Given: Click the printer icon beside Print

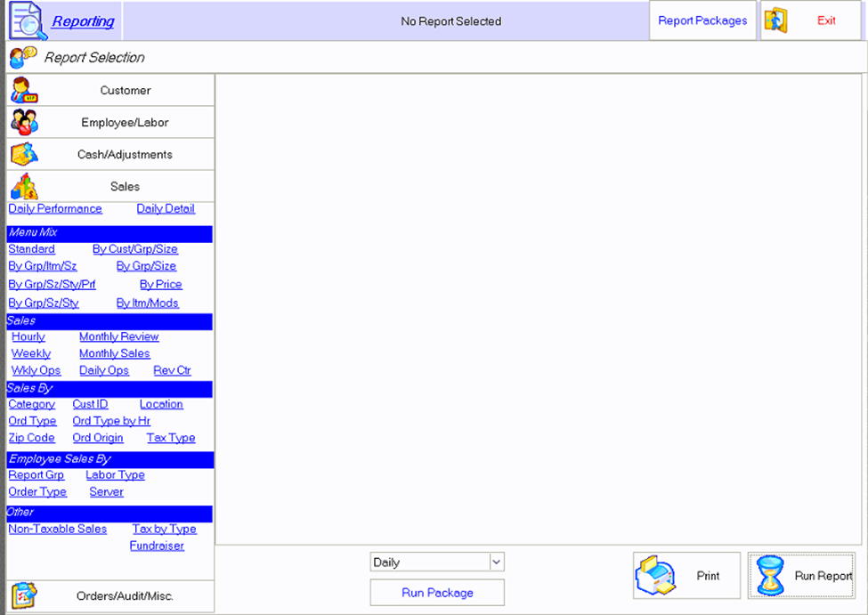Looking at the screenshot, I should point(656,576).
